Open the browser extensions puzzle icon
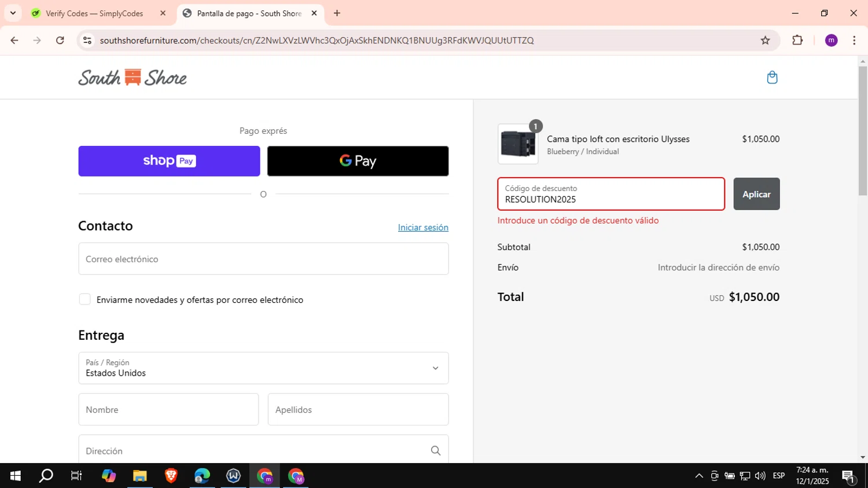Image resolution: width=868 pixels, height=488 pixels. (x=797, y=41)
